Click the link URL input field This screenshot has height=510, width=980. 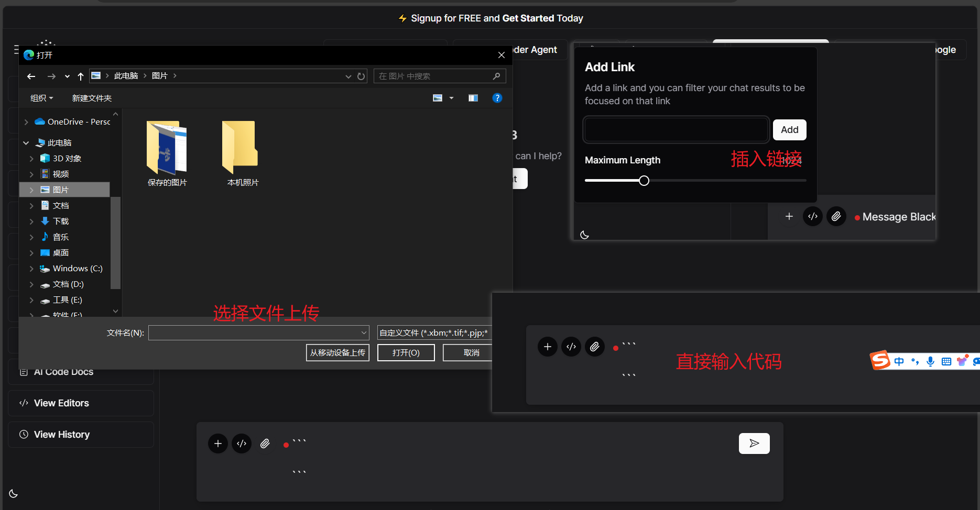pyautogui.click(x=676, y=129)
